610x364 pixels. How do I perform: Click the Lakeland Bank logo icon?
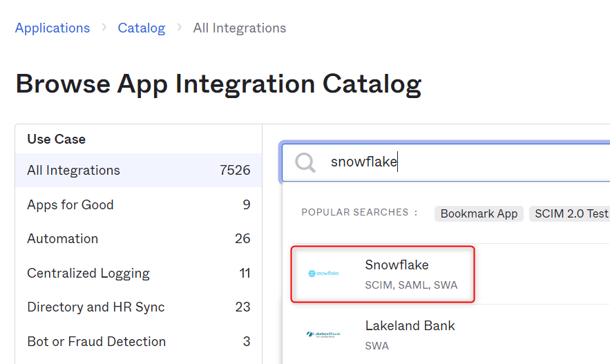coord(323,334)
